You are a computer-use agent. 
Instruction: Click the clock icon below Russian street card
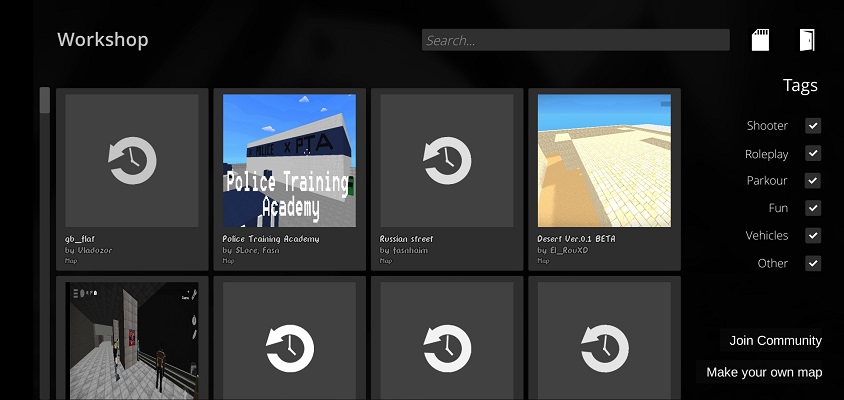pyautogui.click(x=447, y=350)
